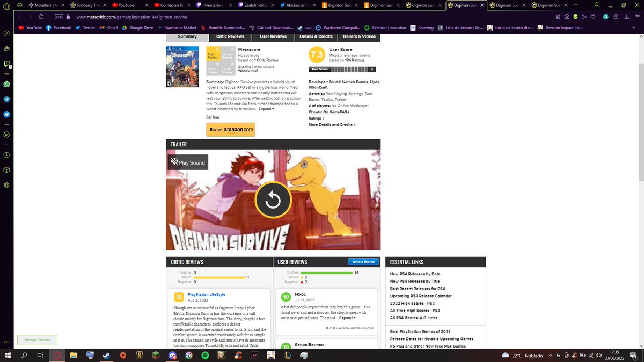Open the Manage Cookies button
Screen dimensions: 644x362
click(37, 339)
